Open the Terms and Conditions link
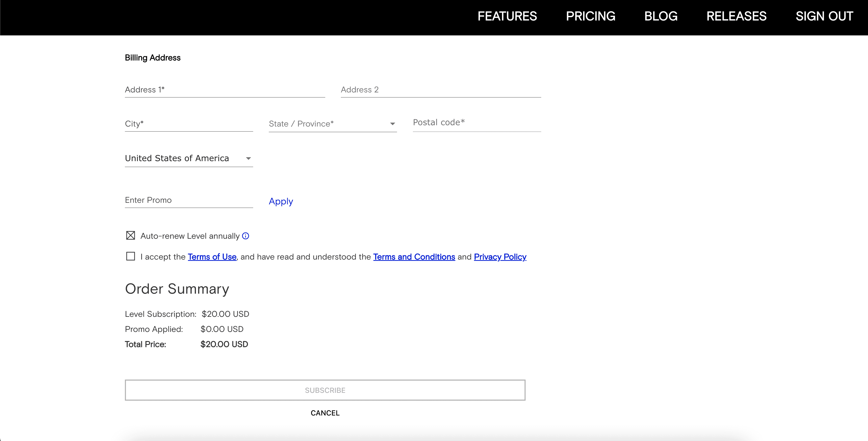The width and height of the screenshot is (868, 441). coord(414,257)
